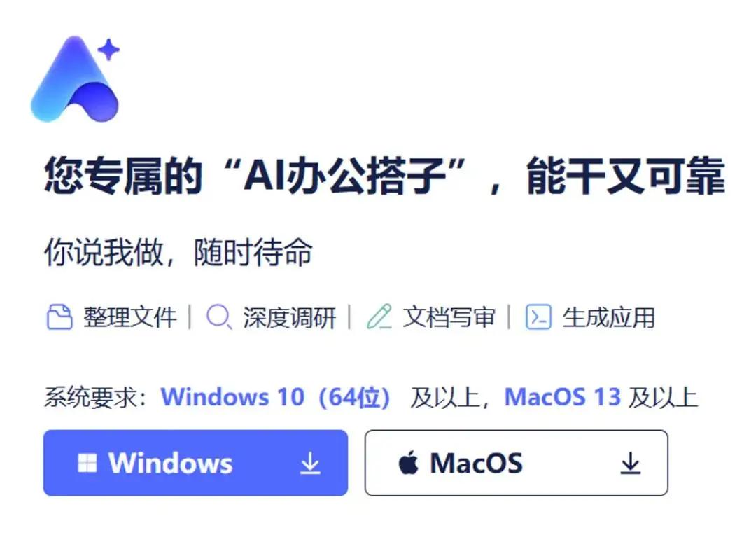Click download arrow on Windows button

(310, 463)
